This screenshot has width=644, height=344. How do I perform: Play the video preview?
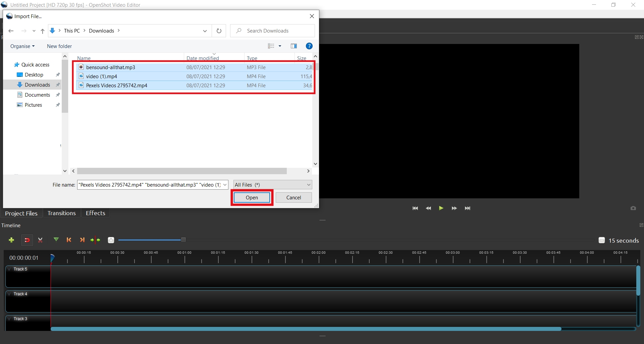[x=441, y=208]
